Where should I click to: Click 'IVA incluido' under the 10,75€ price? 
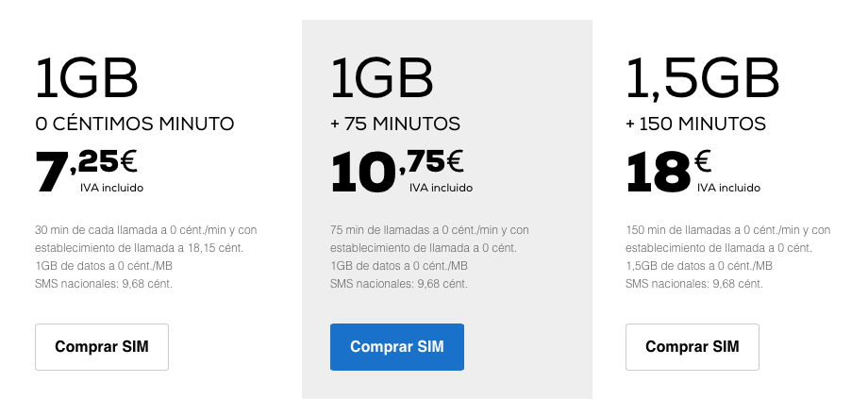tap(442, 188)
